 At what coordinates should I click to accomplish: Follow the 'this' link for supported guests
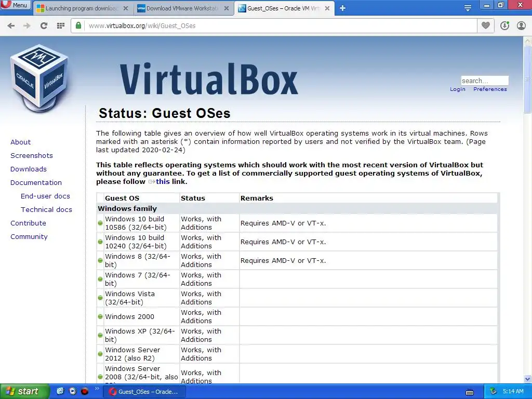[163, 181]
